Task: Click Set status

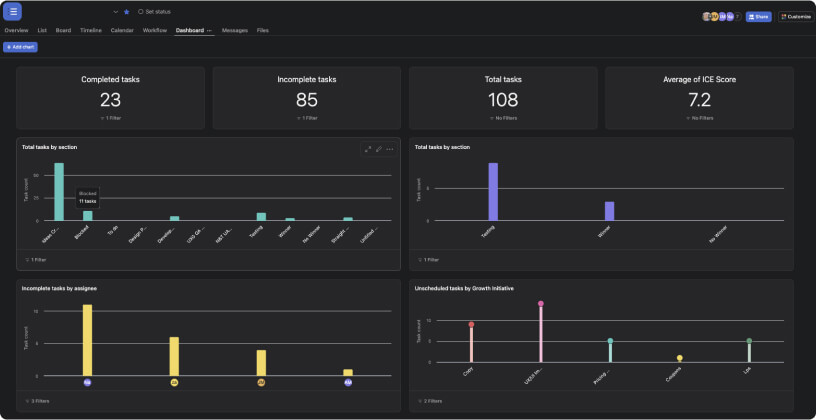Action: click(155, 12)
